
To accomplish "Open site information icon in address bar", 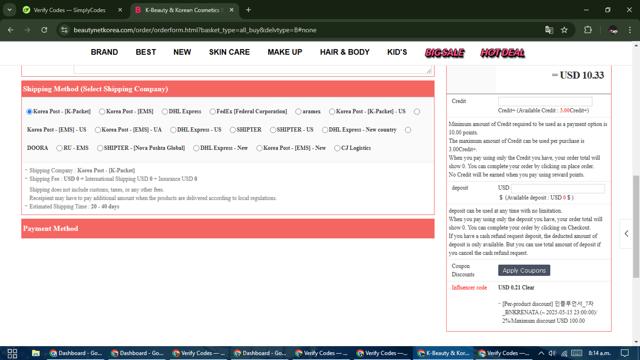I will pos(64,30).
